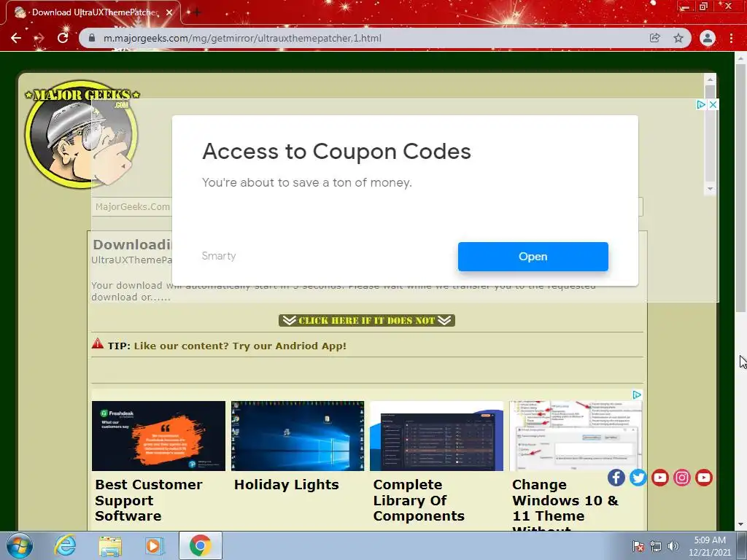Open the Windows Start menu
The image size is (747, 560).
tap(19, 545)
